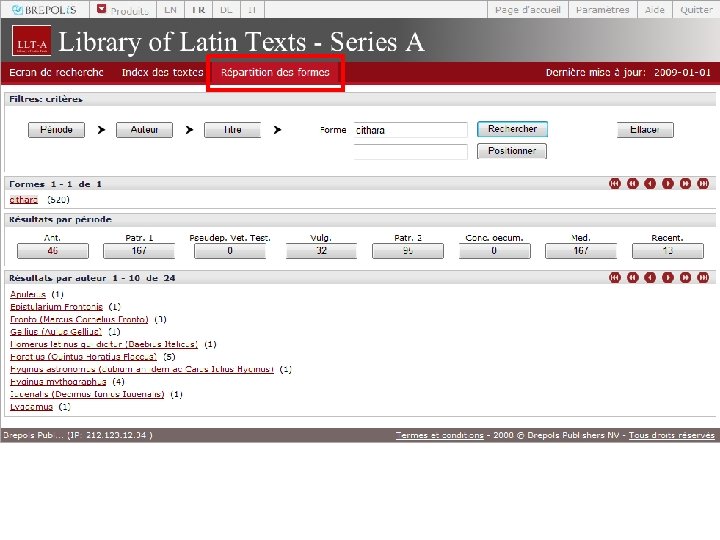Viewport: 720px width, 540px height.
Task: Go to previous page of author results
Action: coord(650,277)
